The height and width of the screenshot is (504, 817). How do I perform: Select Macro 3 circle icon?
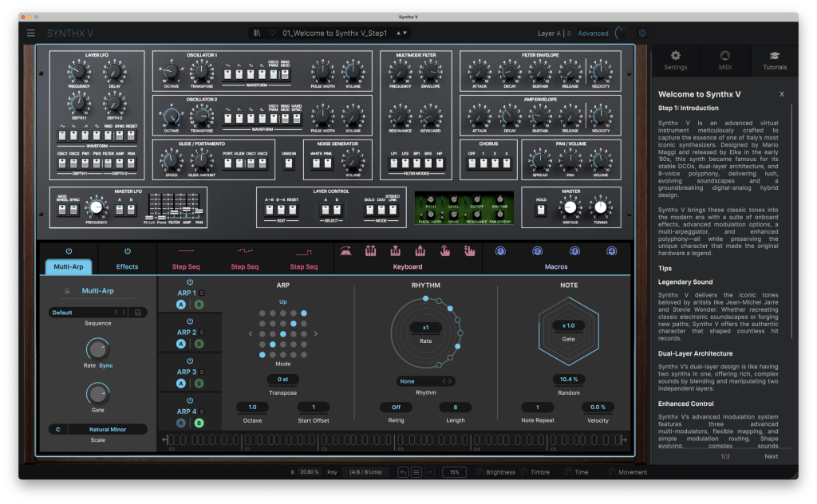[574, 251]
